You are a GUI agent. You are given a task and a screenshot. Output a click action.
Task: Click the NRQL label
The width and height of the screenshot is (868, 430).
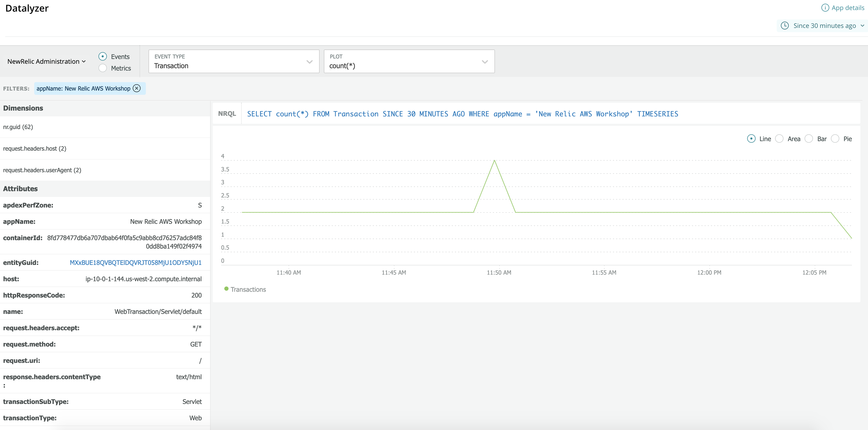click(227, 113)
